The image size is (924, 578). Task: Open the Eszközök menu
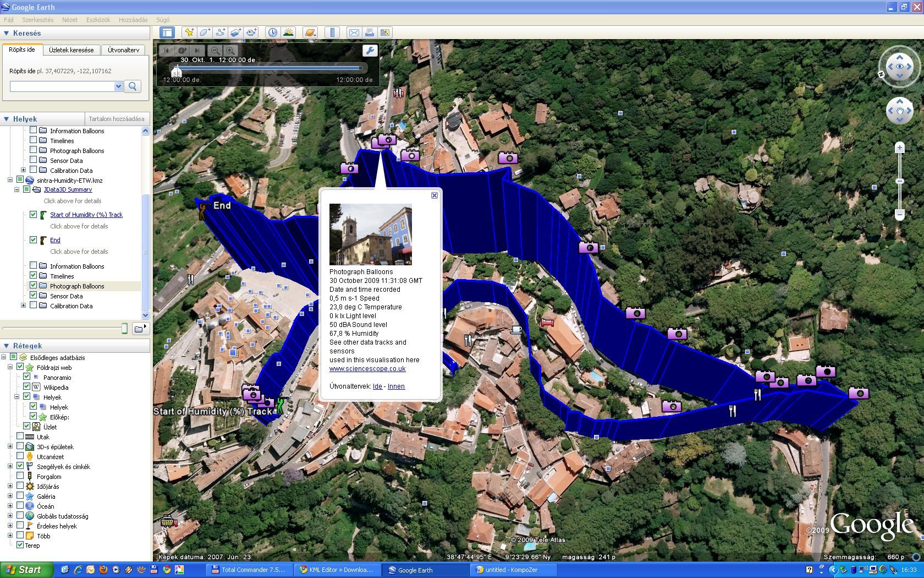click(x=98, y=20)
